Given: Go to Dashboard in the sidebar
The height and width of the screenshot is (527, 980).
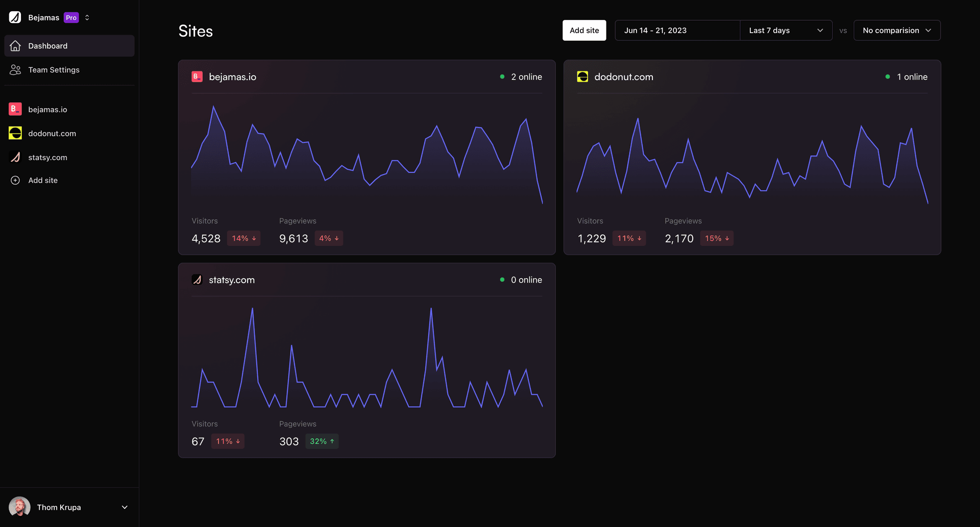Looking at the screenshot, I should 69,46.
